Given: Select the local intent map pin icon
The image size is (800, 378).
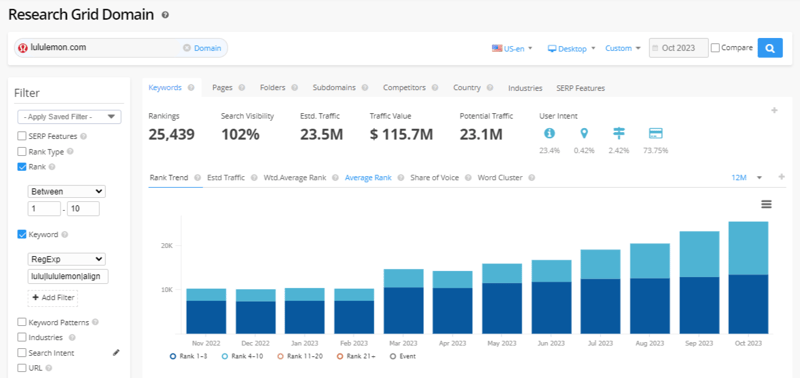Looking at the screenshot, I should (584, 134).
